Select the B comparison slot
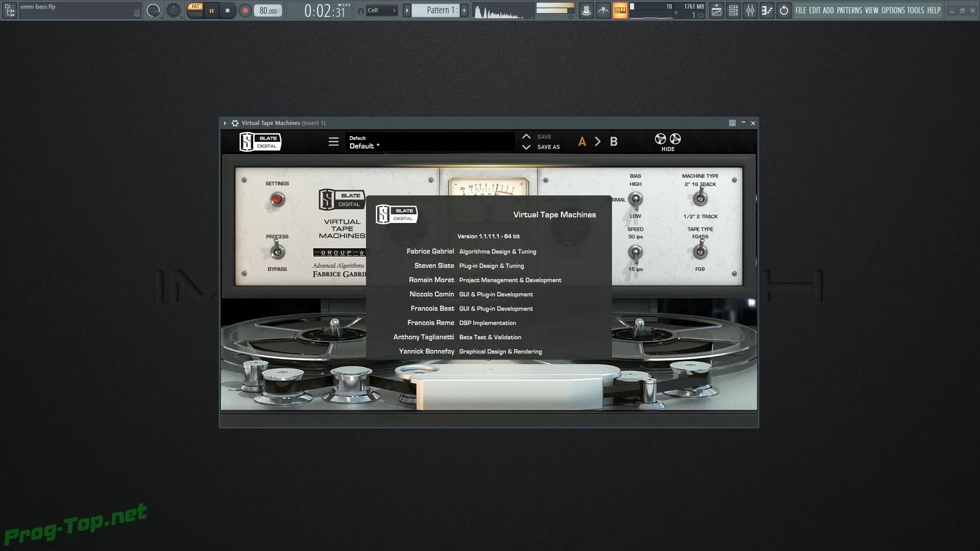980x551 pixels. click(x=614, y=142)
